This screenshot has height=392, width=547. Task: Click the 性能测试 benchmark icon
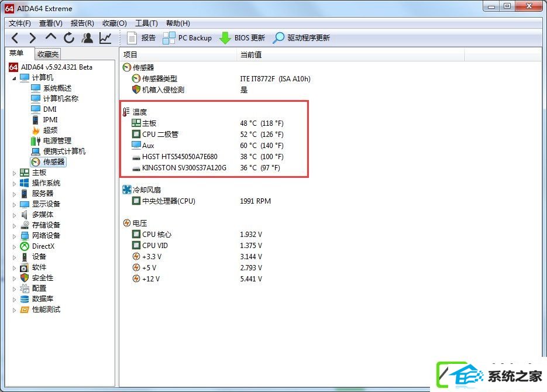pos(25,310)
